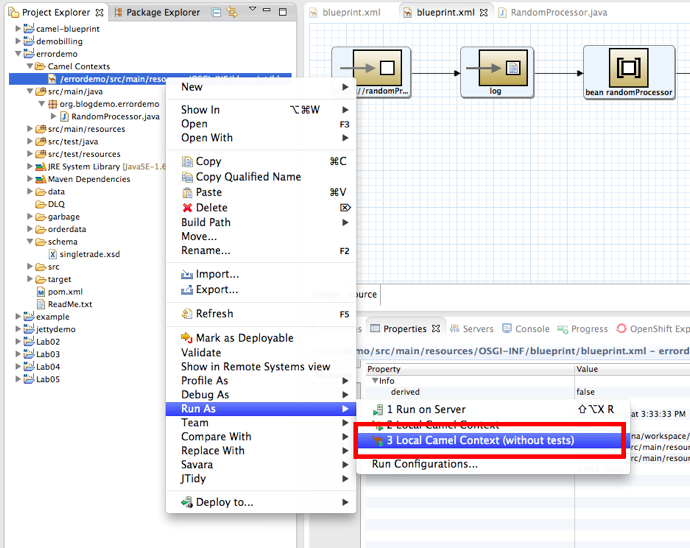This screenshot has width=690, height=548.
Task: Open the OpenShift Explorer tab
Action: coord(653,329)
